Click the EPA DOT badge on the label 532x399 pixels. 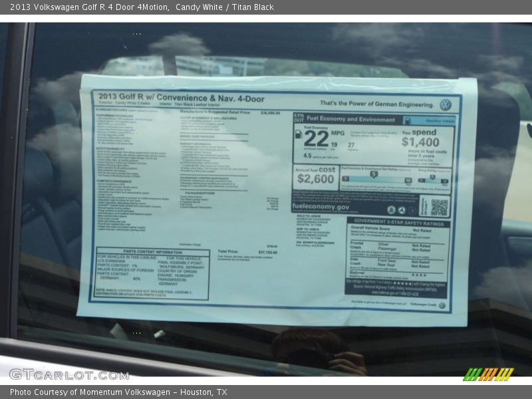point(299,118)
